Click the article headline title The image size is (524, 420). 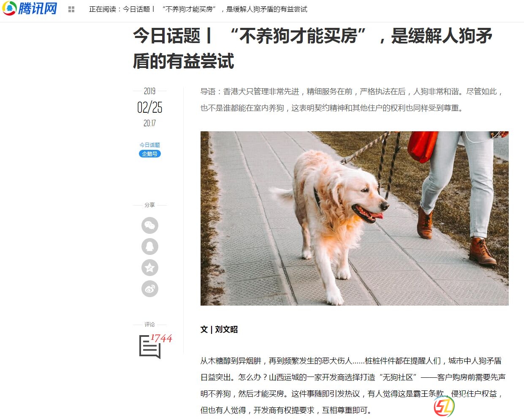[x=312, y=48]
